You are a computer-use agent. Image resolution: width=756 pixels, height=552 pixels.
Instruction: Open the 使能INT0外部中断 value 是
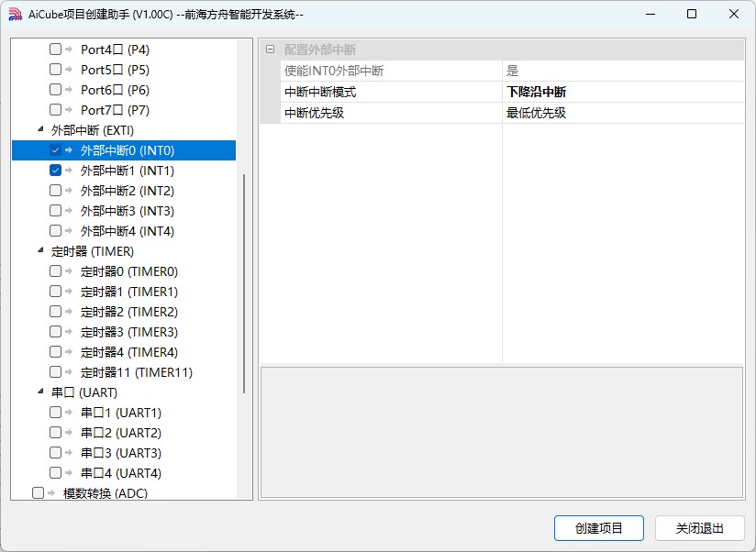[623, 71]
